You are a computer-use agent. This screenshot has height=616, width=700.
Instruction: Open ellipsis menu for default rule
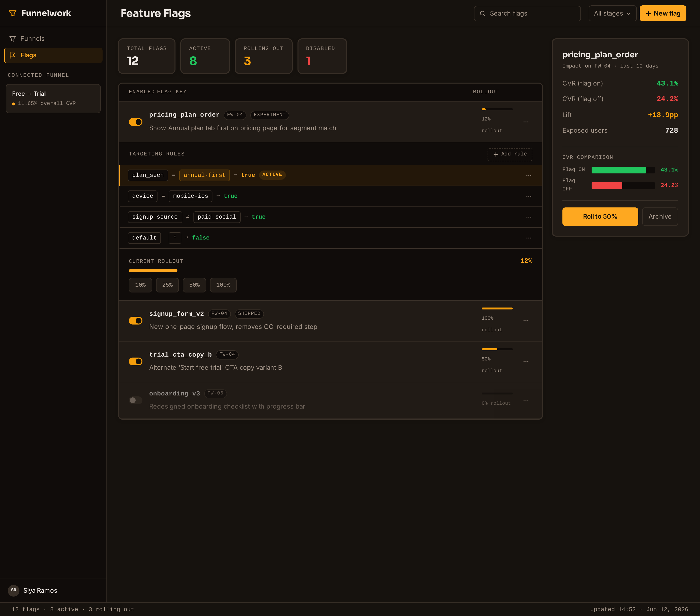point(529,238)
